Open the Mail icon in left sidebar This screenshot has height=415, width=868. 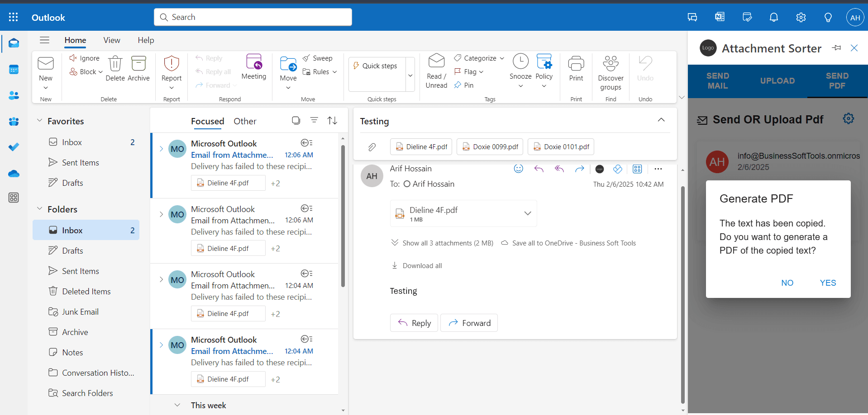(14, 43)
